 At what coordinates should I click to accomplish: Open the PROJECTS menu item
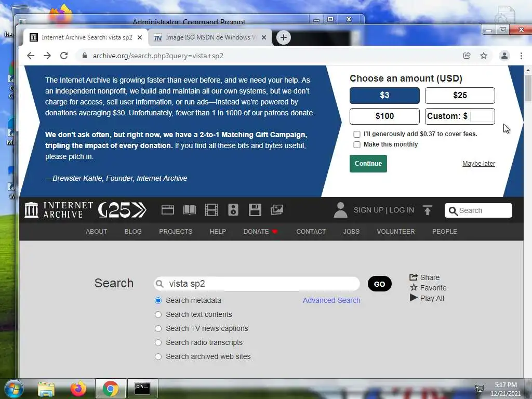click(176, 231)
